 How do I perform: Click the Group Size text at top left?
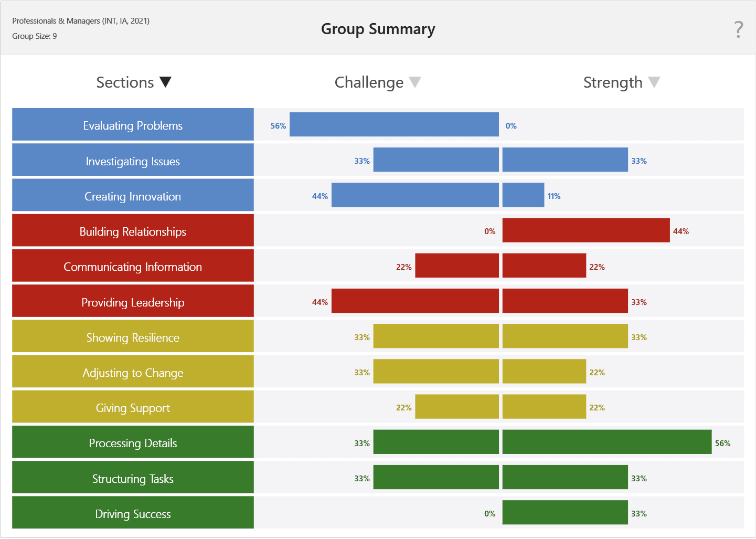[x=34, y=36]
